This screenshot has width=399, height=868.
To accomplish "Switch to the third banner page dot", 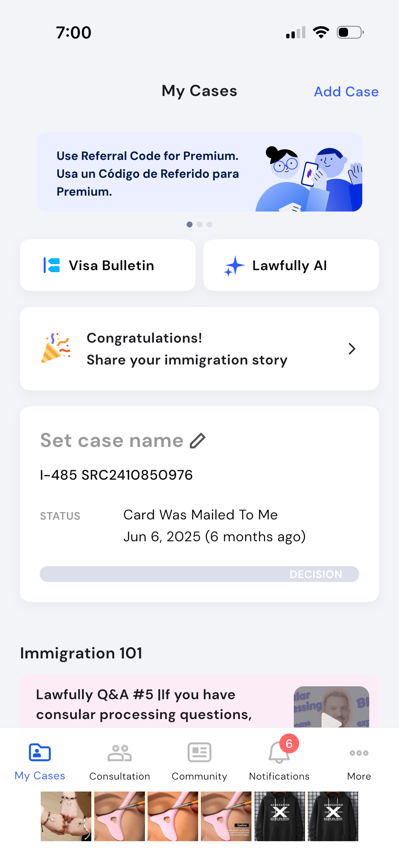I will [209, 224].
